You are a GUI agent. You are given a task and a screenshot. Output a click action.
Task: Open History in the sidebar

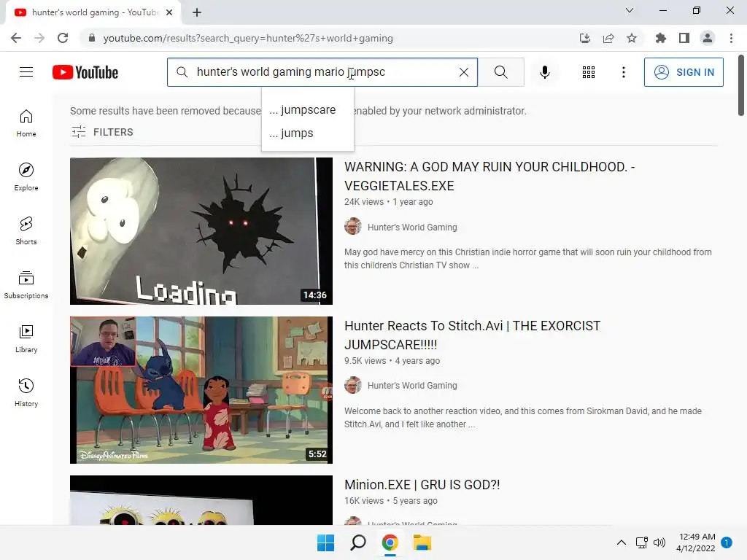pos(26,393)
